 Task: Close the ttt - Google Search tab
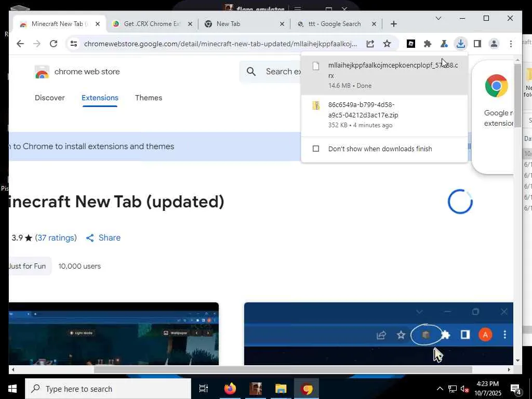click(374, 24)
